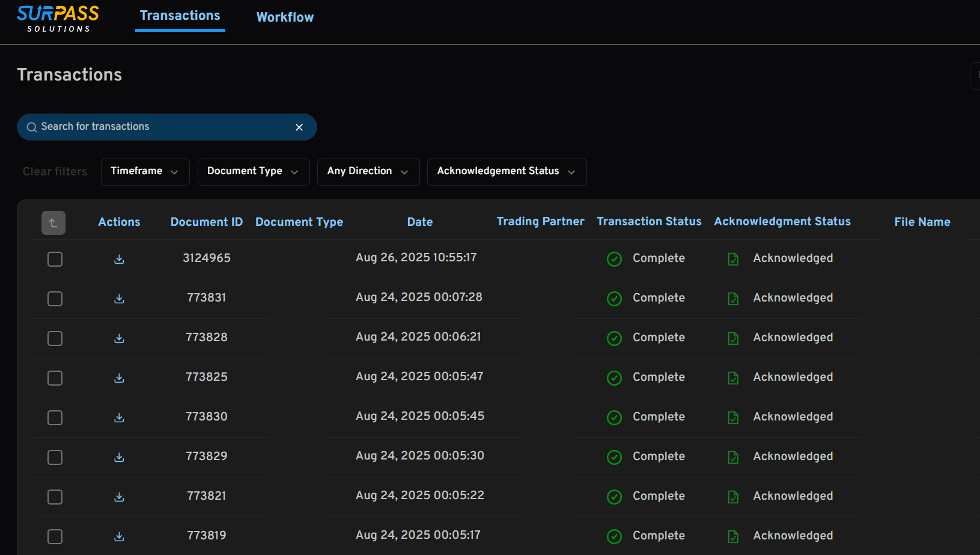
Task: Click the download icon for document 773831
Action: click(x=119, y=299)
